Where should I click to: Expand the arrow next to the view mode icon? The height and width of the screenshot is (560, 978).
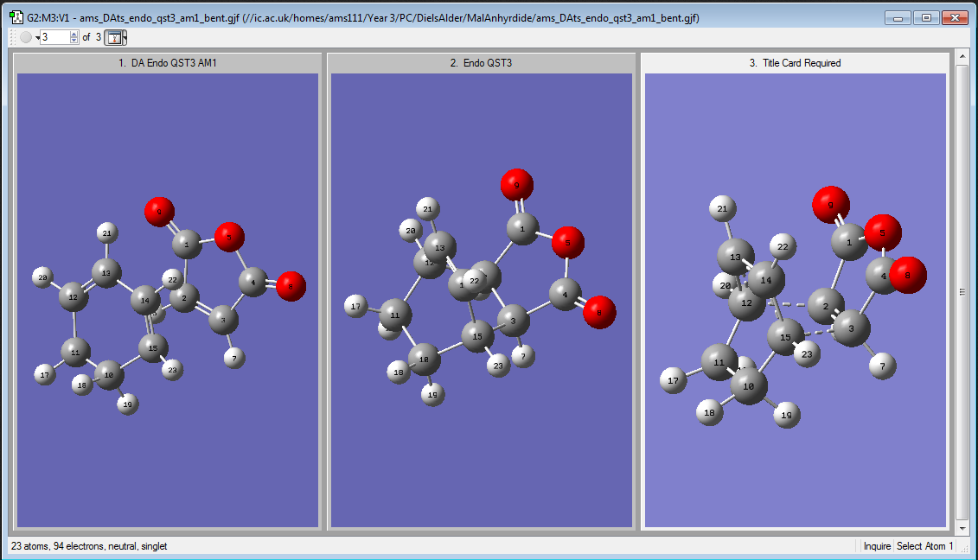point(125,38)
